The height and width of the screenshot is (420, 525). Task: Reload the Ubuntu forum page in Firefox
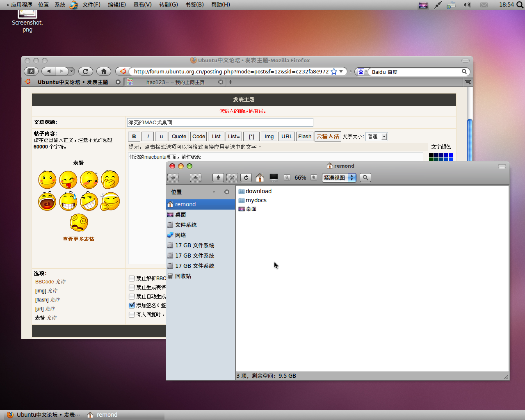(85, 71)
